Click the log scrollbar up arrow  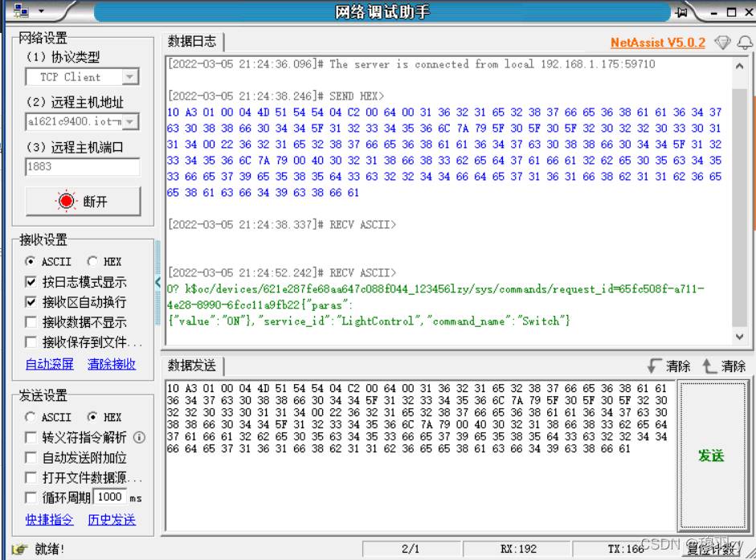coord(740,66)
